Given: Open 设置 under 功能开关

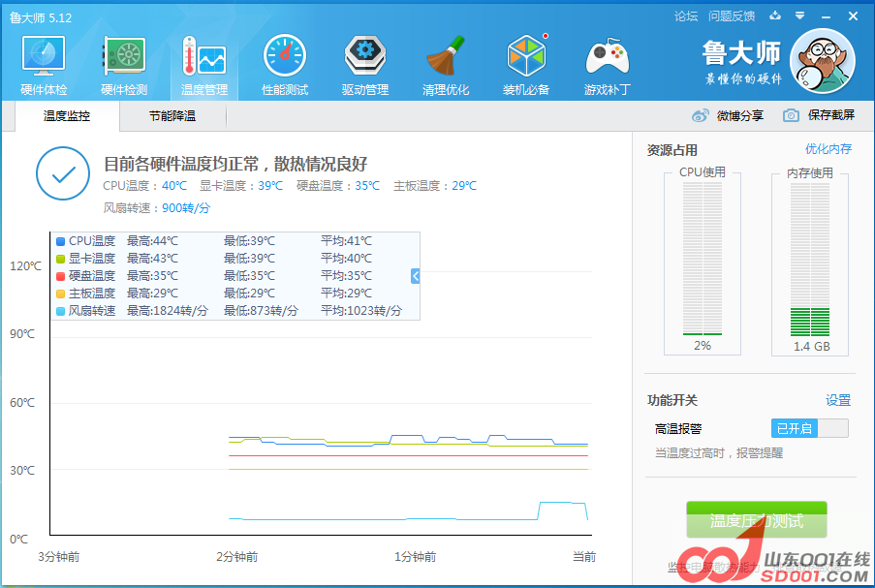Looking at the screenshot, I should 838,400.
